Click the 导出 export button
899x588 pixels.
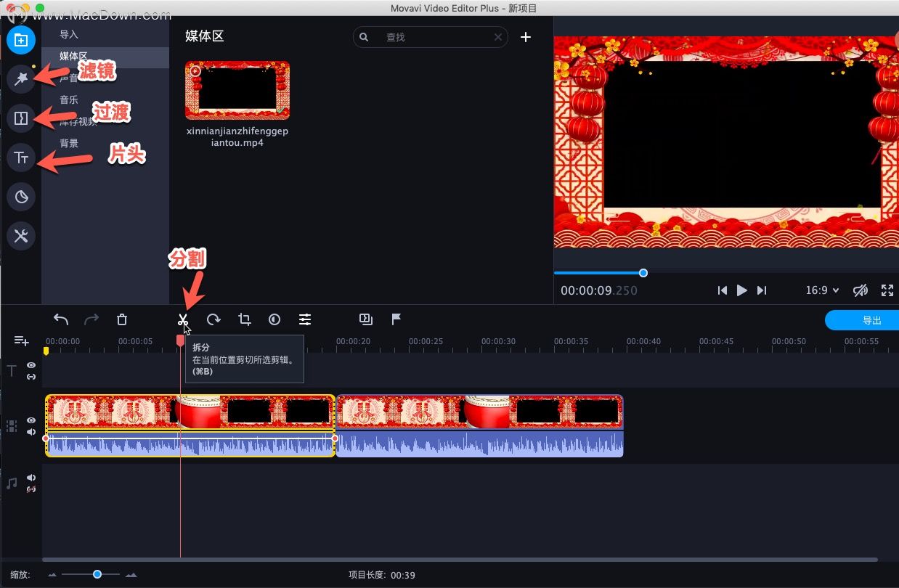click(x=863, y=320)
